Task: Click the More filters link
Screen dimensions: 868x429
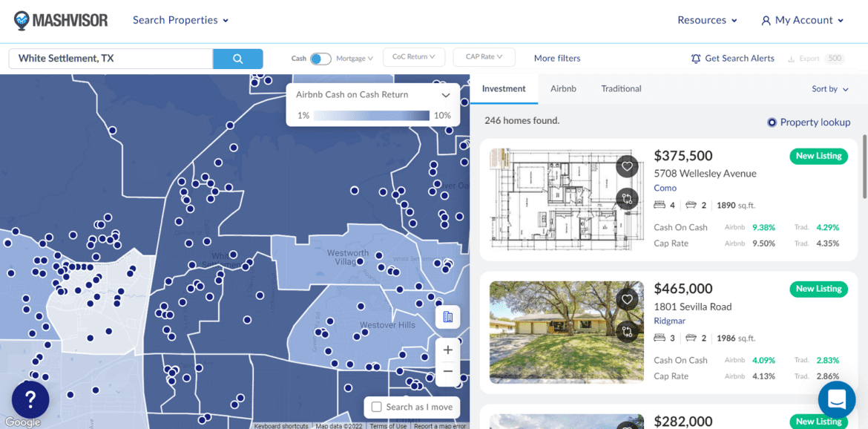Action: [x=557, y=59]
